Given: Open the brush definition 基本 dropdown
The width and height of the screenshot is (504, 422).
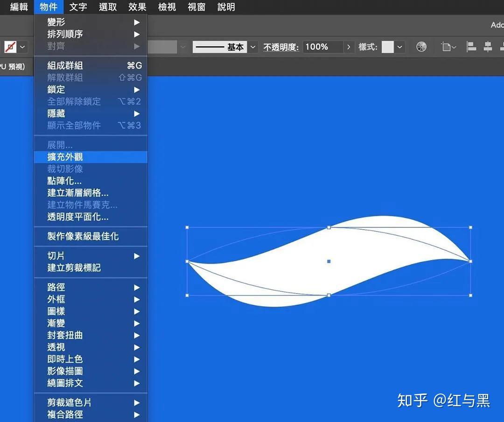Looking at the screenshot, I should (x=253, y=47).
